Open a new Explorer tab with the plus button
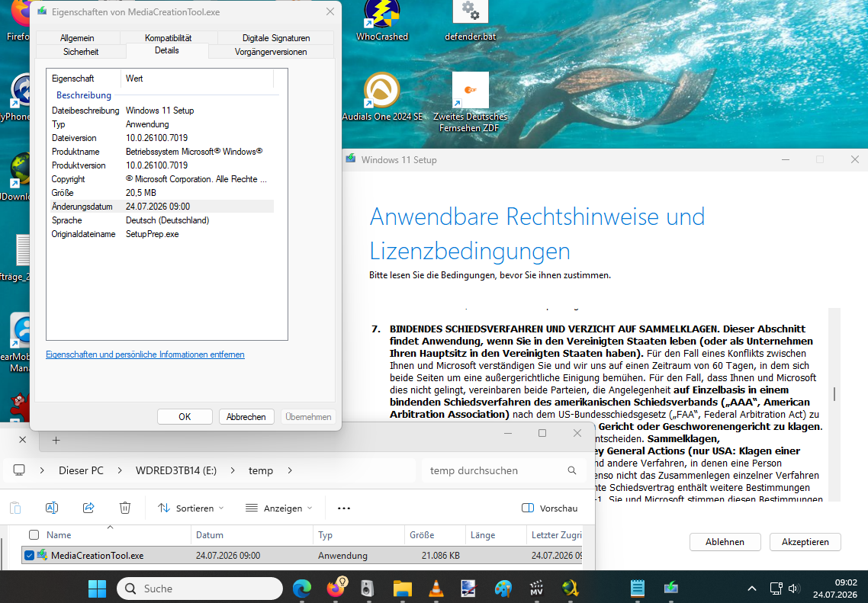Image resolution: width=868 pixels, height=603 pixels. tap(56, 441)
